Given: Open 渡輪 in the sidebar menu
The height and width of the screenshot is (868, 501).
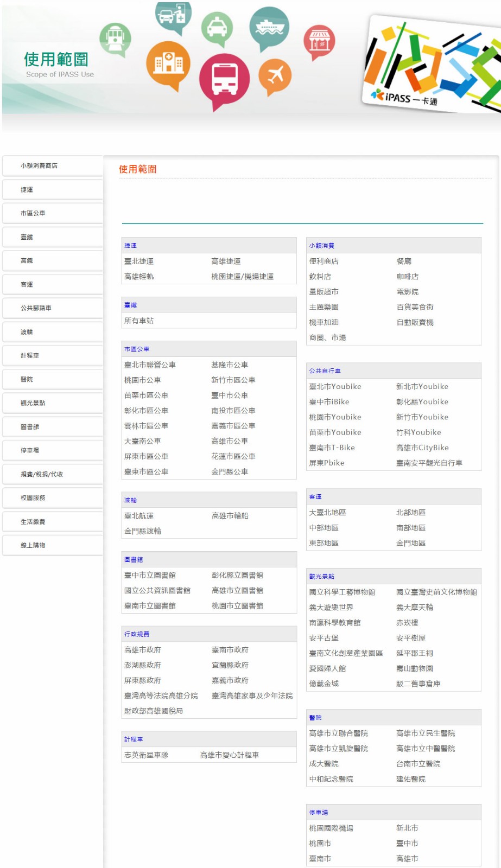Looking at the screenshot, I should [x=53, y=332].
